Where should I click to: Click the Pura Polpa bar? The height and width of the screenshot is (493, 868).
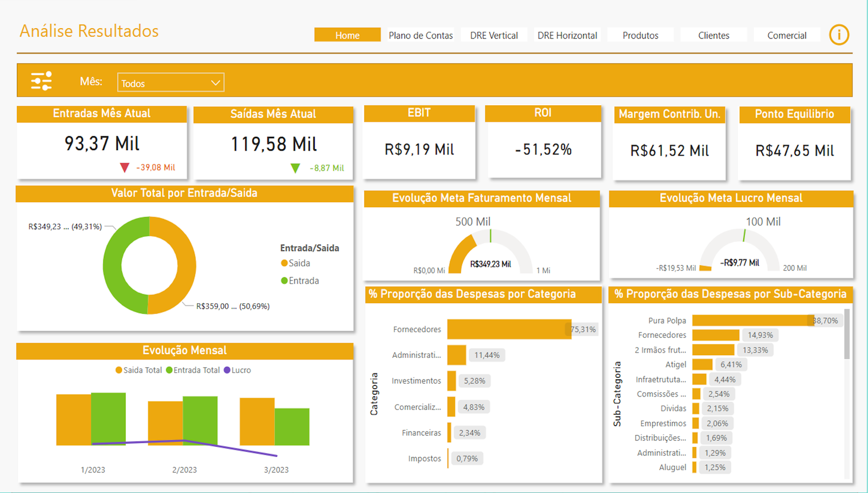pos(751,321)
